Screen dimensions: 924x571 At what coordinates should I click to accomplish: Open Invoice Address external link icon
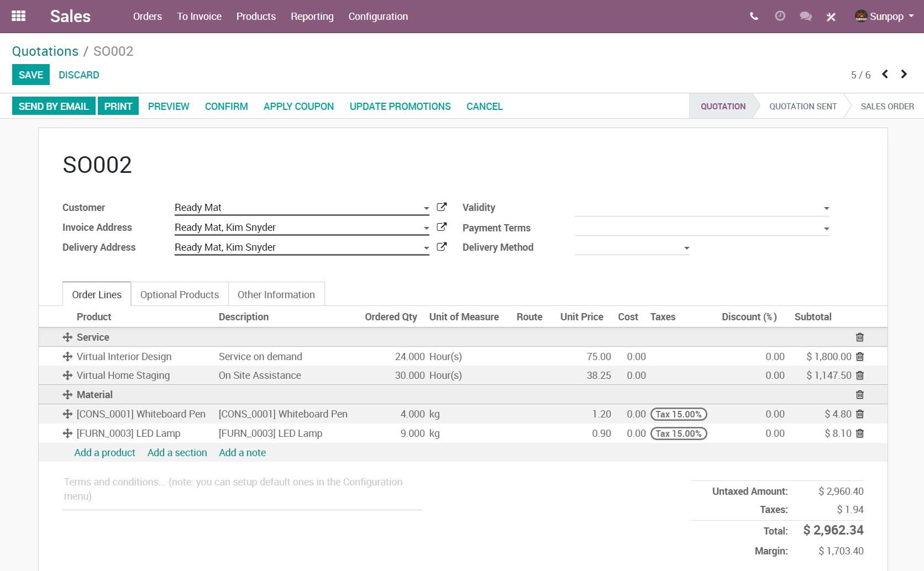coord(442,227)
